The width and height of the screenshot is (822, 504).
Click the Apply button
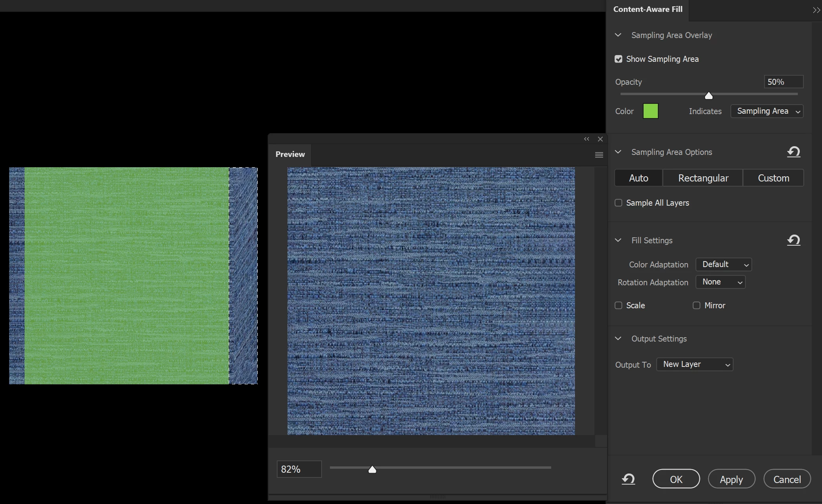click(x=731, y=479)
